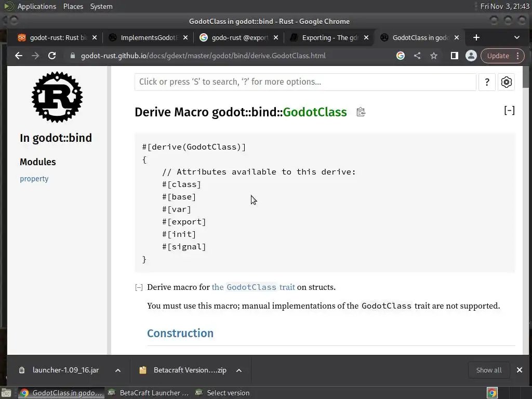Collapse all docs with the [-] toggle
532x399 pixels.
tap(509, 110)
